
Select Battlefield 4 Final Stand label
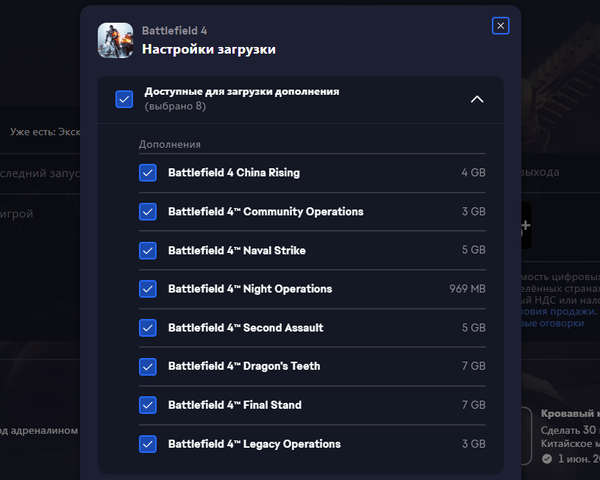click(x=235, y=405)
